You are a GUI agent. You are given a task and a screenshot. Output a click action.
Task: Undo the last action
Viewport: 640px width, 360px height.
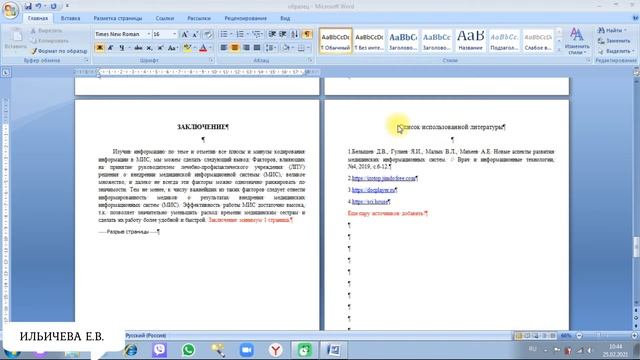(38, 6)
